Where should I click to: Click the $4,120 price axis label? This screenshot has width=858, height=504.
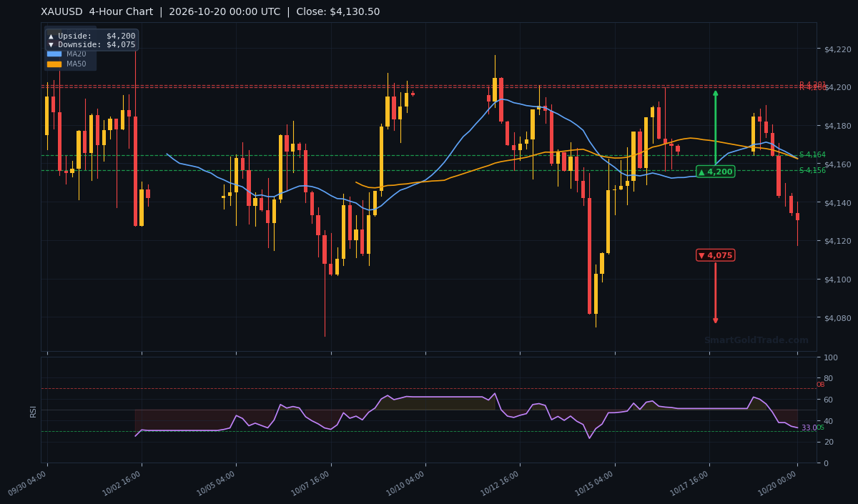tap(837, 241)
